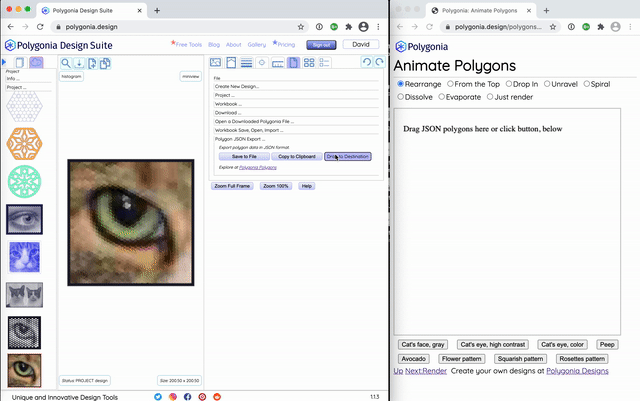Open the Pinterest social icon in footer

(202, 397)
